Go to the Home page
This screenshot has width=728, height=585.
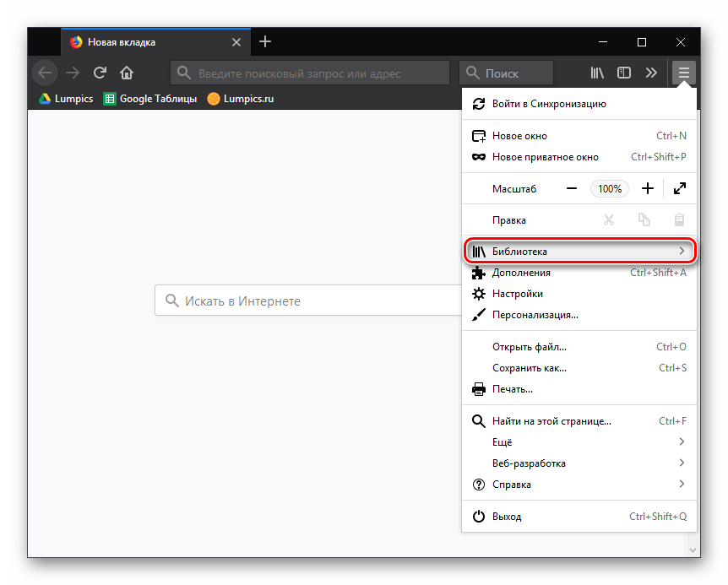pos(127,73)
